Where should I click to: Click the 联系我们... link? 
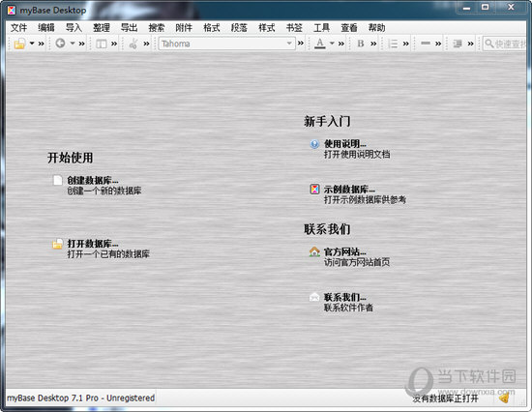tap(345, 297)
